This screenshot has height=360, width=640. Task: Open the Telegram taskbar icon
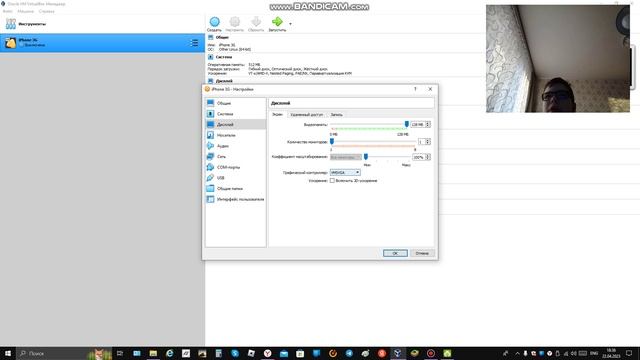[x=349, y=353]
